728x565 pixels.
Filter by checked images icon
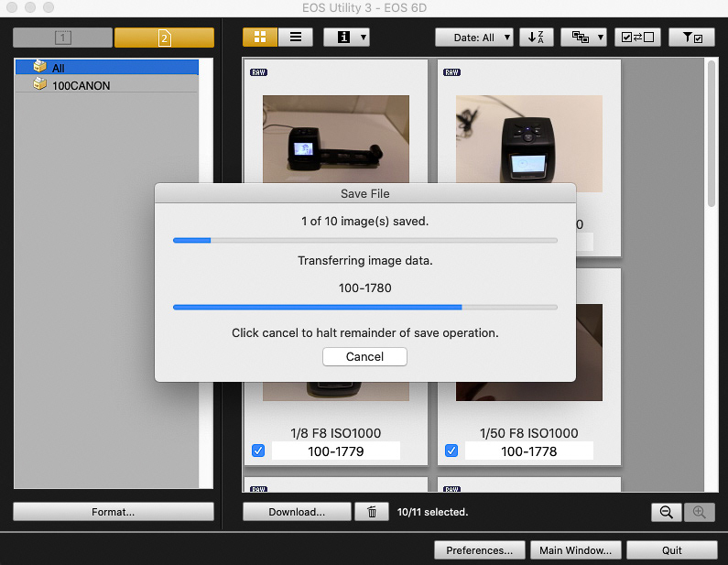(692, 38)
